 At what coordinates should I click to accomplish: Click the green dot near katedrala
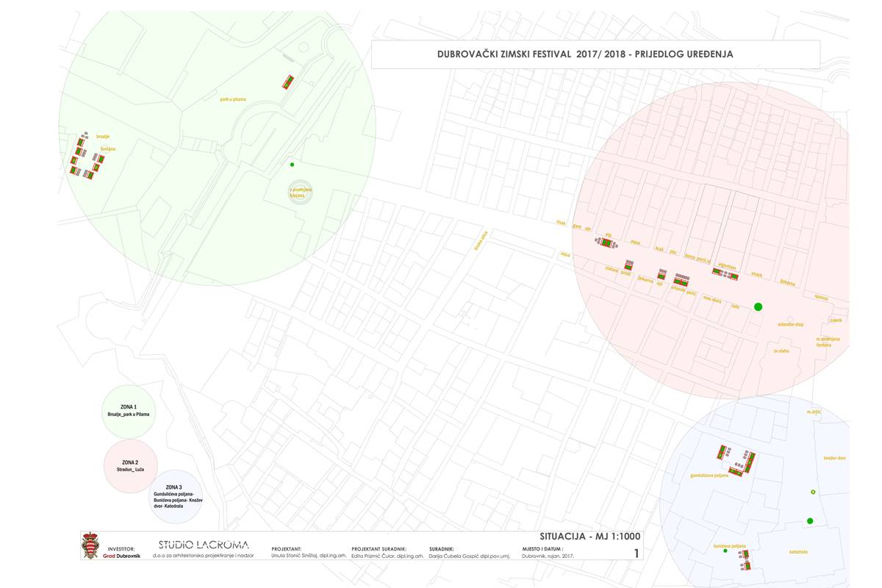pyautogui.click(x=810, y=521)
